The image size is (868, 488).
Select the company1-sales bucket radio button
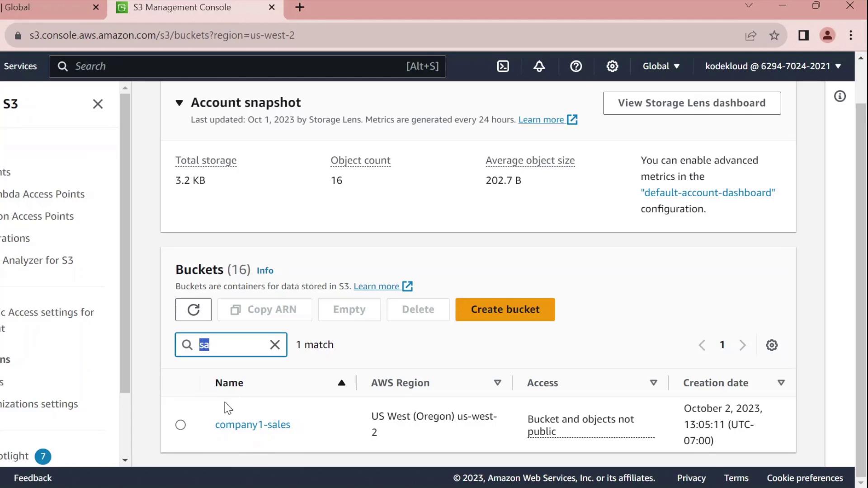pyautogui.click(x=180, y=425)
